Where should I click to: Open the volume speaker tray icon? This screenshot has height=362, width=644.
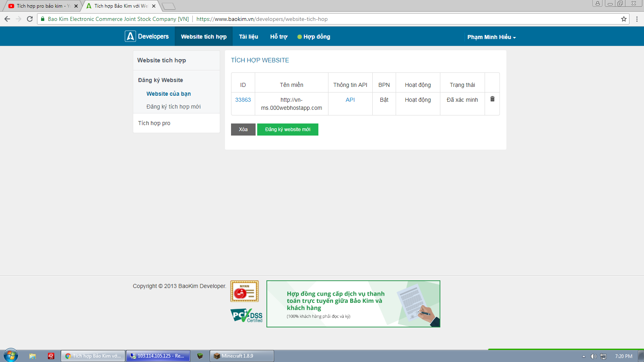[x=593, y=356]
